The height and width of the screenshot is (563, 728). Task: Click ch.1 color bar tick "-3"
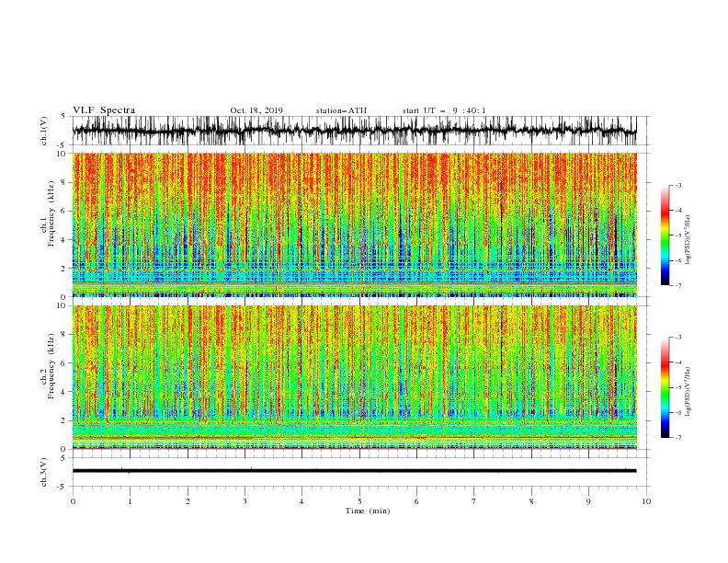point(677,185)
